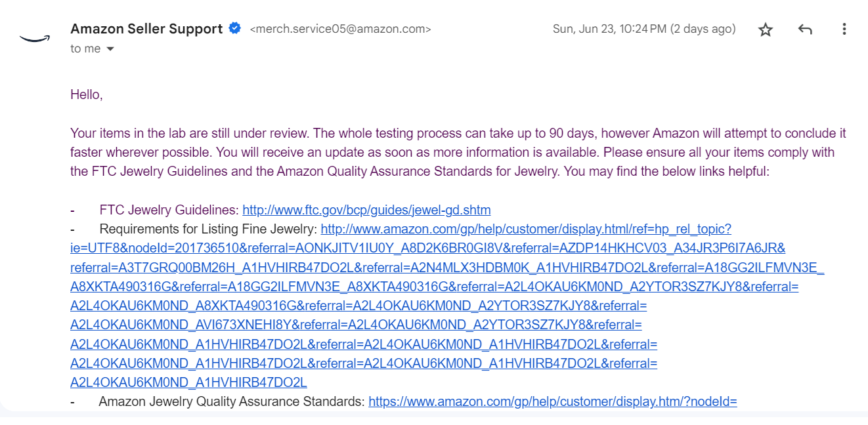Click the link line starting A2L4OKAU6KM0ND_AVI673XNEHI8Y
This screenshot has height=425, width=868.
tap(356, 325)
